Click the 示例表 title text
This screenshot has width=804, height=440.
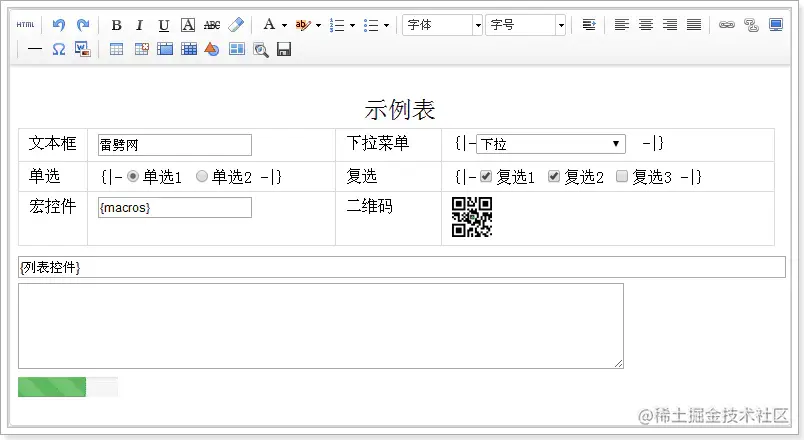[x=400, y=110]
